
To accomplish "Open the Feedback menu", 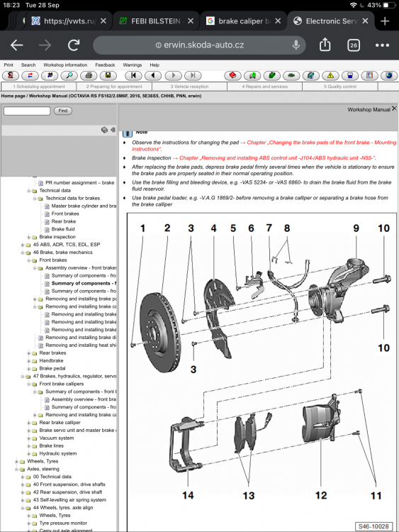I will click(x=105, y=65).
